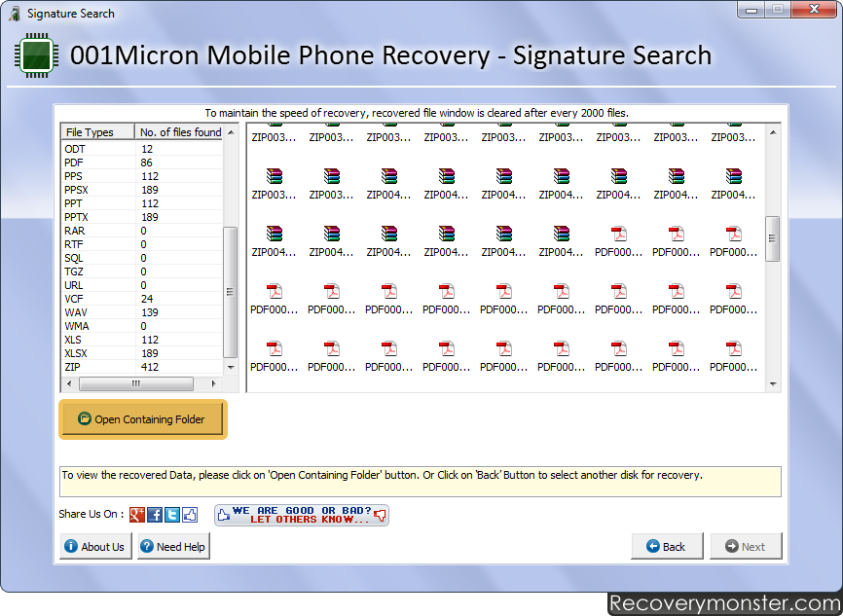Select the WMA file type row
Screen dimensions: 843x616
coord(142,326)
